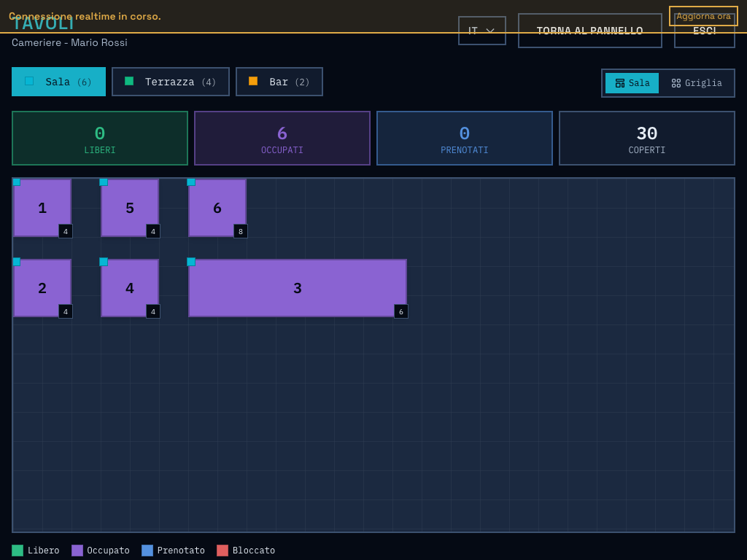Toggle the Terrazza area filter
The image size is (747, 560).
pos(170,81)
